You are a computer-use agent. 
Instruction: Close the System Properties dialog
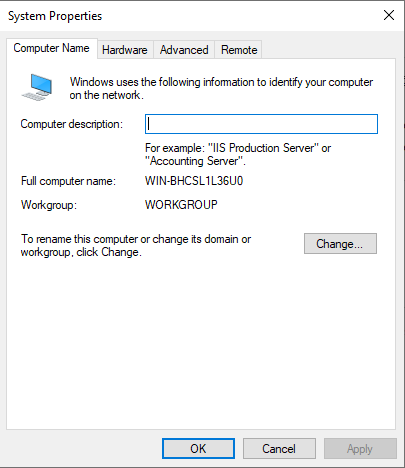click(x=389, y=15)
